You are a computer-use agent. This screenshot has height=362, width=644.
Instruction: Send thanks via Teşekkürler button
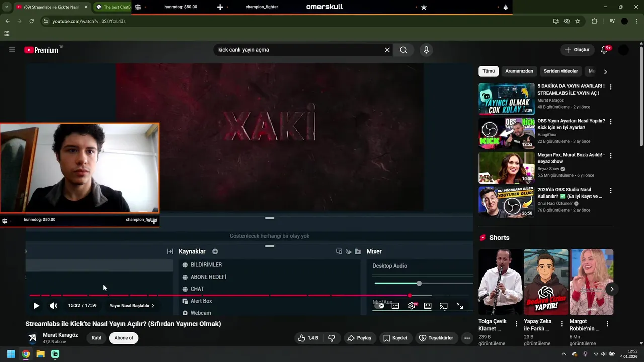tap(436, 338)
